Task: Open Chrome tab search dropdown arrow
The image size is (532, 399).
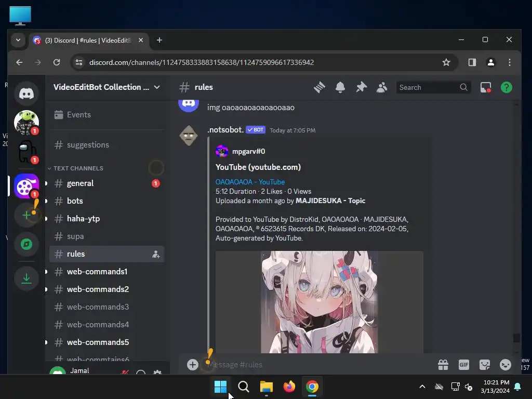Action: tap(18, 40)
